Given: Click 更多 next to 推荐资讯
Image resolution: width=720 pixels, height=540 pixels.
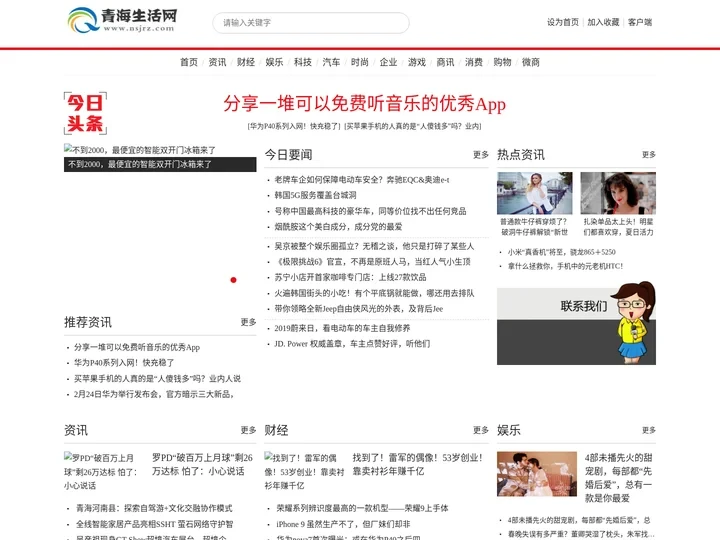Looking at the screenshot, I should pos(248,322).
